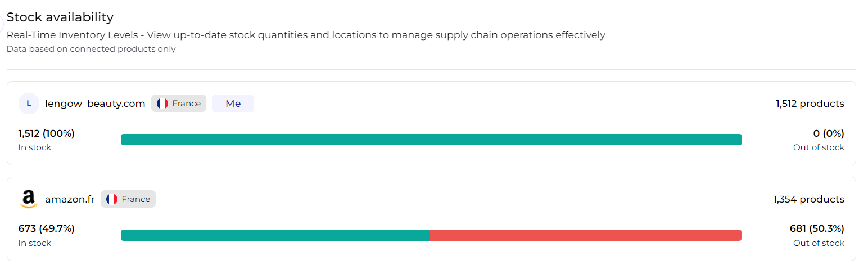
Task: Click the French flag beside lengow_beauty.com
Action: [x=162, y=104]
